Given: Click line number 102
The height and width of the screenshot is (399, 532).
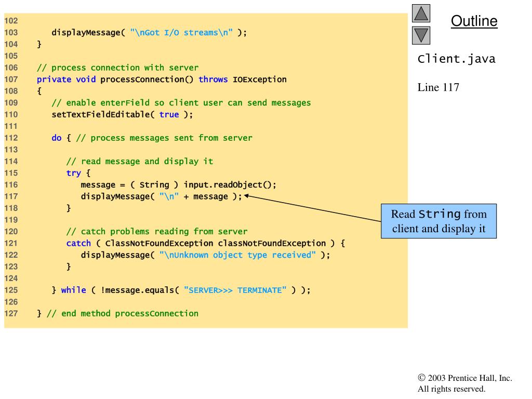Looking at the screenshot, I should pyautogui.click(x=11, y=21).
